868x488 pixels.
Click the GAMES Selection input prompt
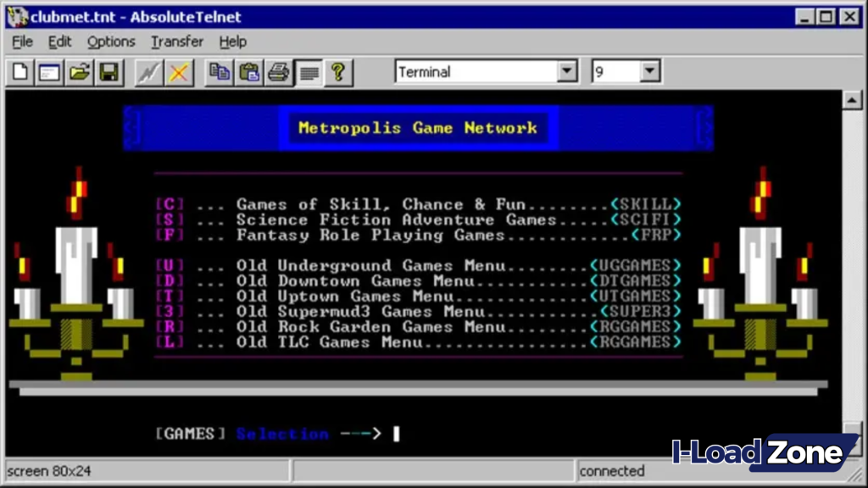pyautogui.click(x=395, y=433)
